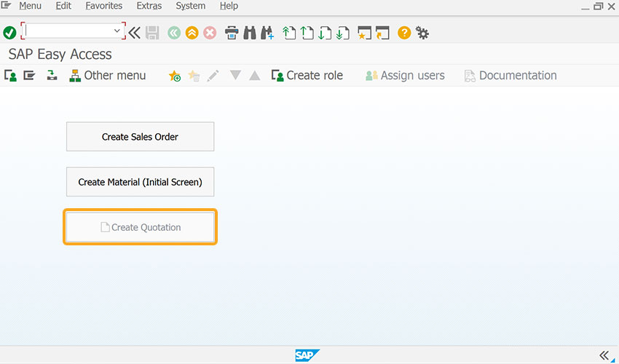Image resolution: width=619 pixels, height=364 pixels.
Task: Click the orange Exit up-arrow icon
Action: [x=192, y=33]
